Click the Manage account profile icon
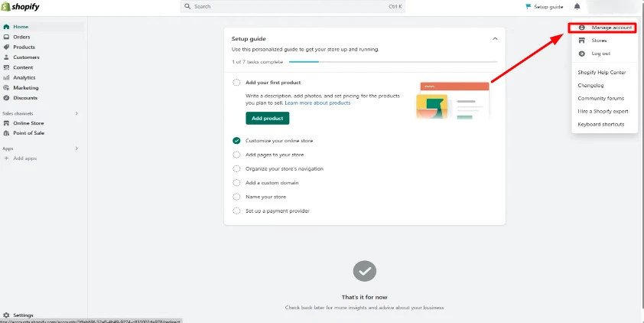This screenshot has height=323, width=644. pyautogui.click(x=581, y=28)
